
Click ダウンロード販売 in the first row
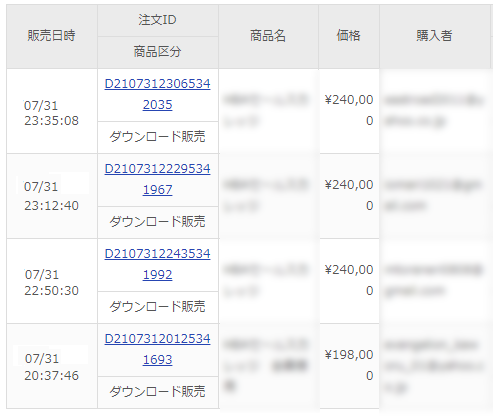pyautogui.click(x=157, y=137)
